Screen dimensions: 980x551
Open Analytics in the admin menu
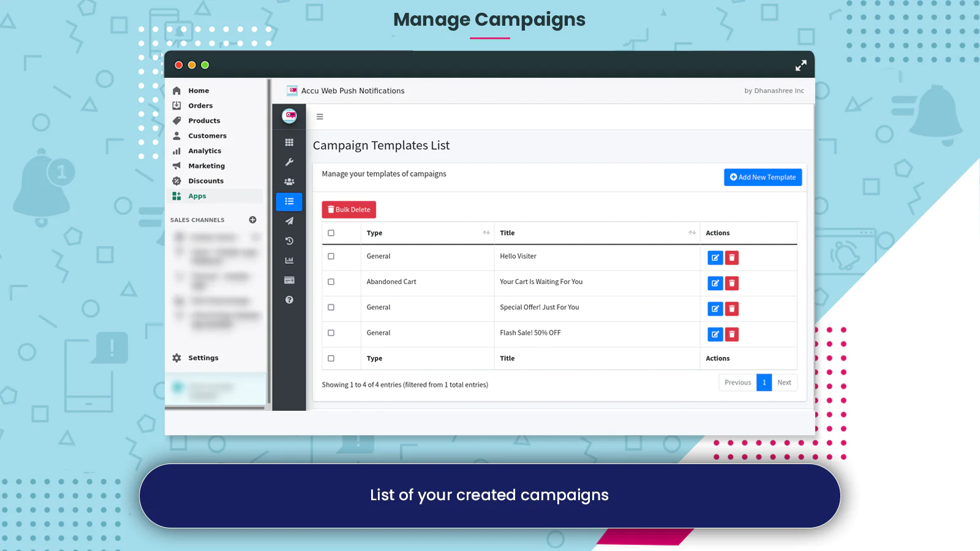click(x=205, y=151)
